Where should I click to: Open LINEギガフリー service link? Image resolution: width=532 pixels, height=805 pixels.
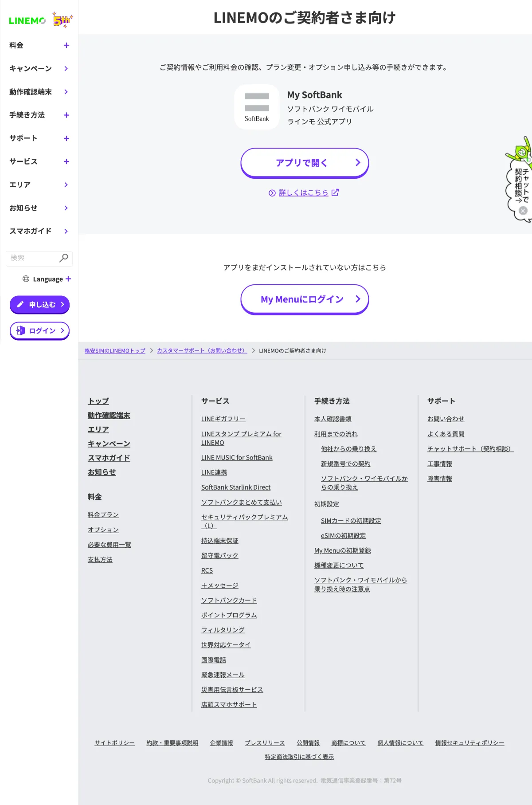coord(223,419)
